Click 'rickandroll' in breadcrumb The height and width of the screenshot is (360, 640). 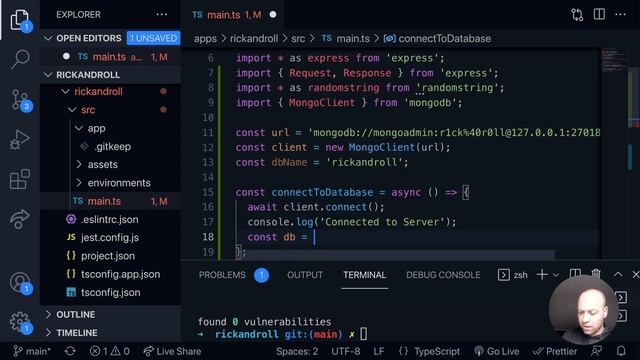point(254,39)
